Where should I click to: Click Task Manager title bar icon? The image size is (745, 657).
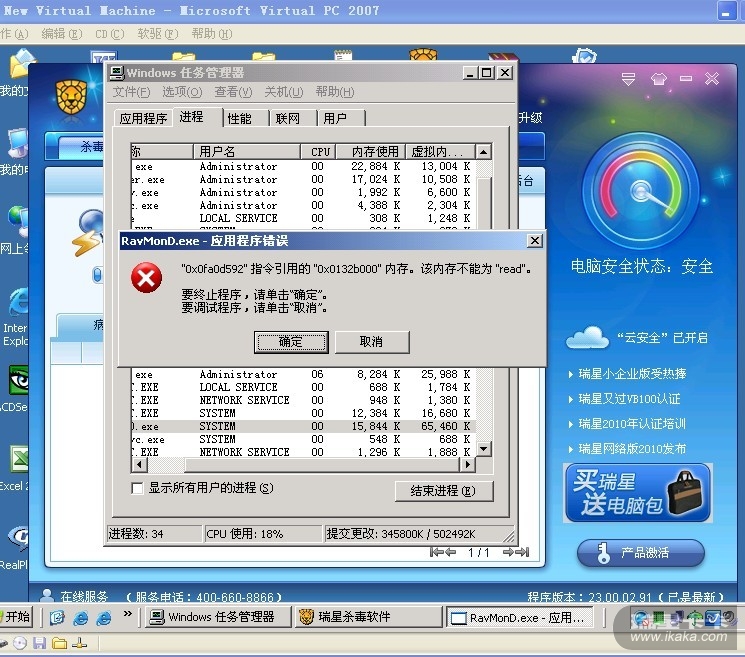tap(116, 73)
